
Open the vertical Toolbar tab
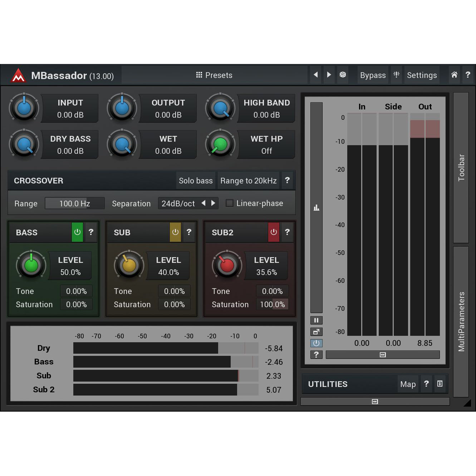pos(461,167)
